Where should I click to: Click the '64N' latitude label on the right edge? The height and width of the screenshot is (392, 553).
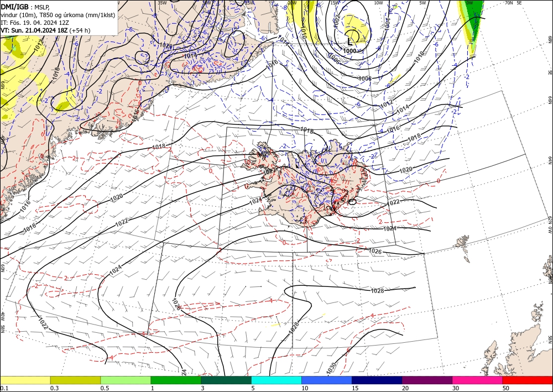[550, 160]
